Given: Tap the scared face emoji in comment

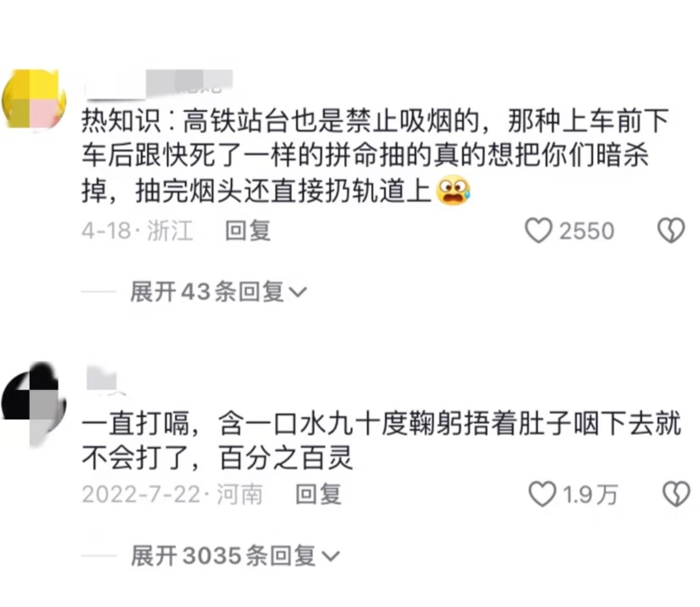Looking at the screenshot, I should pos(453,191).
